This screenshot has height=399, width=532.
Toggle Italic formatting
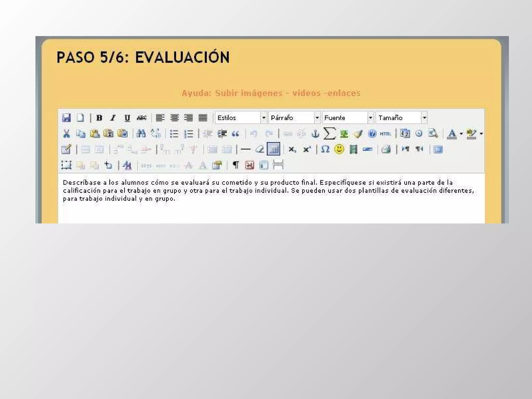[x=113, y=118]
